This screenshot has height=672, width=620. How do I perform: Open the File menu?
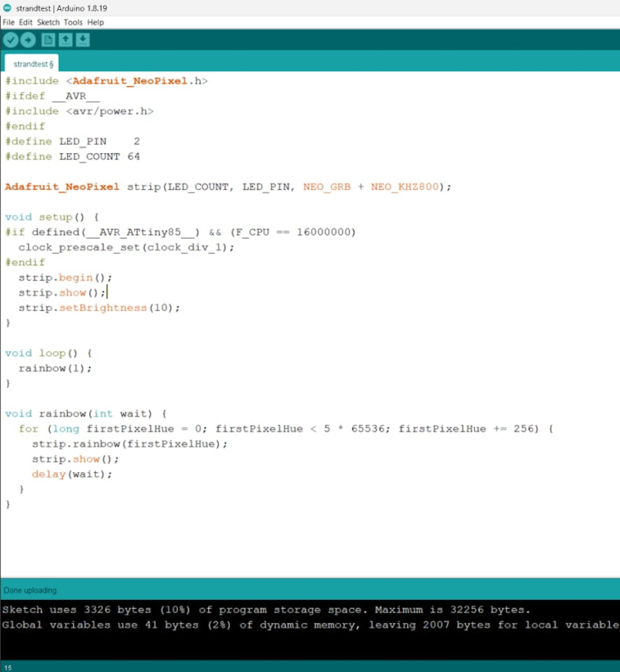point(8,22)
